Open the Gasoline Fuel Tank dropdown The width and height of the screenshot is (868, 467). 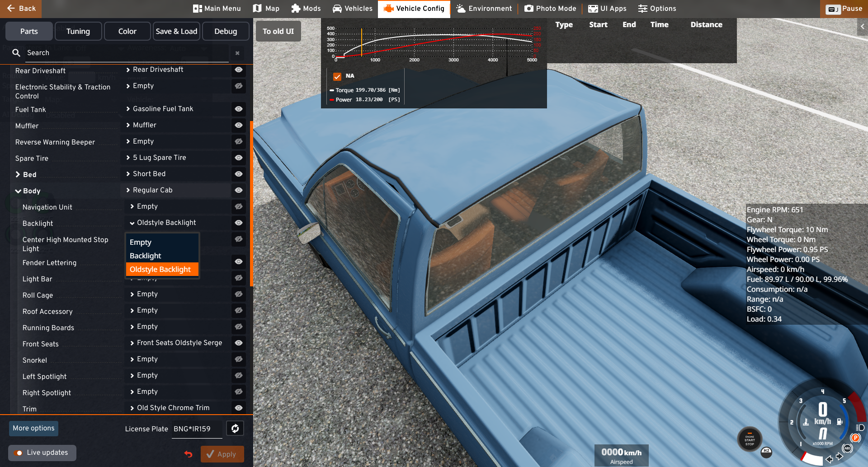point(176,109)
